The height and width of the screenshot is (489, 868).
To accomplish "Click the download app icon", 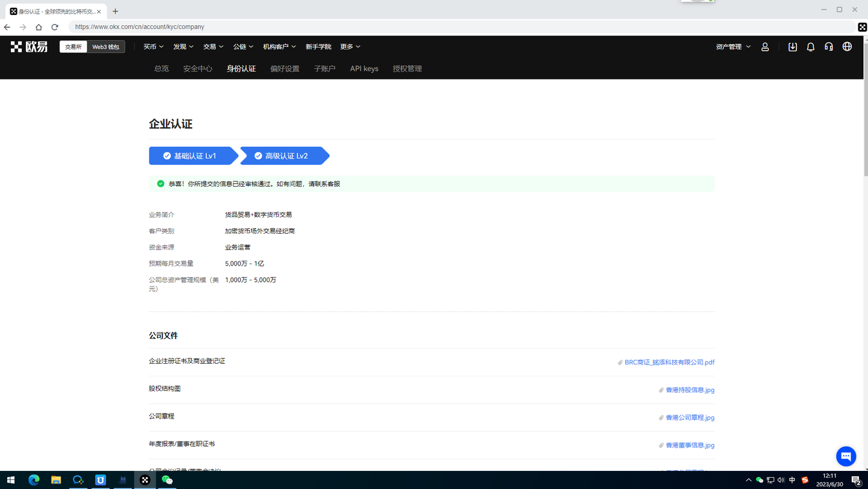I will [793, 46].
